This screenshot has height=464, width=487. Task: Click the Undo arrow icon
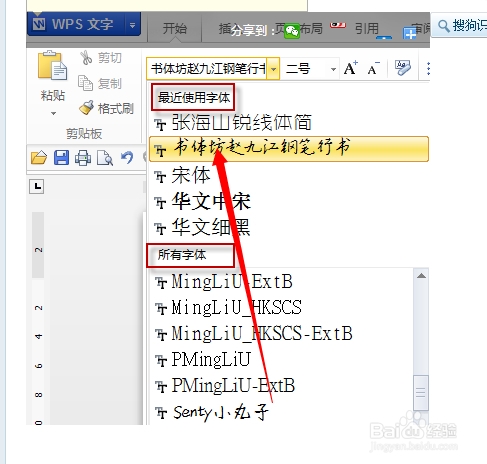[127, 157]
